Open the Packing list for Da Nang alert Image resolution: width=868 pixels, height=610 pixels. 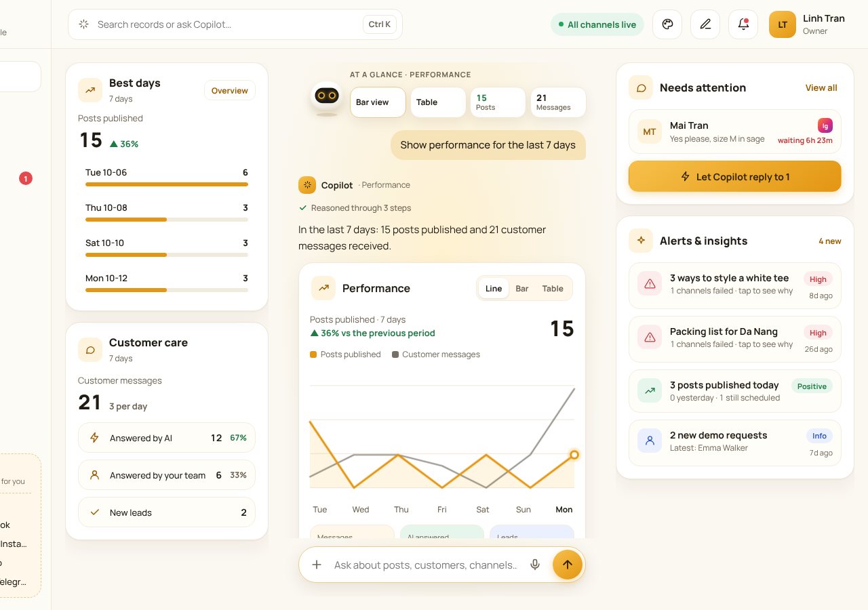click(735, 339)
